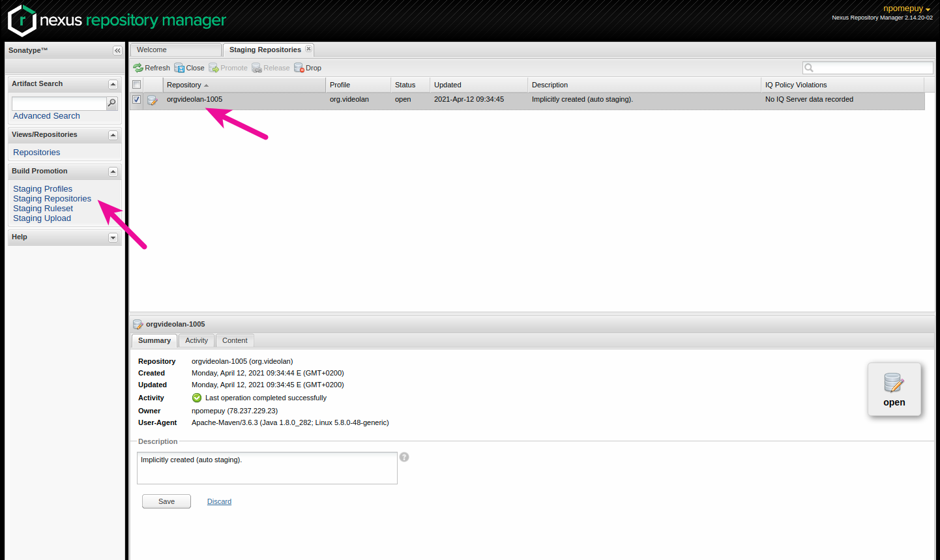Click the Drop toolbar button

click(308, 68)
